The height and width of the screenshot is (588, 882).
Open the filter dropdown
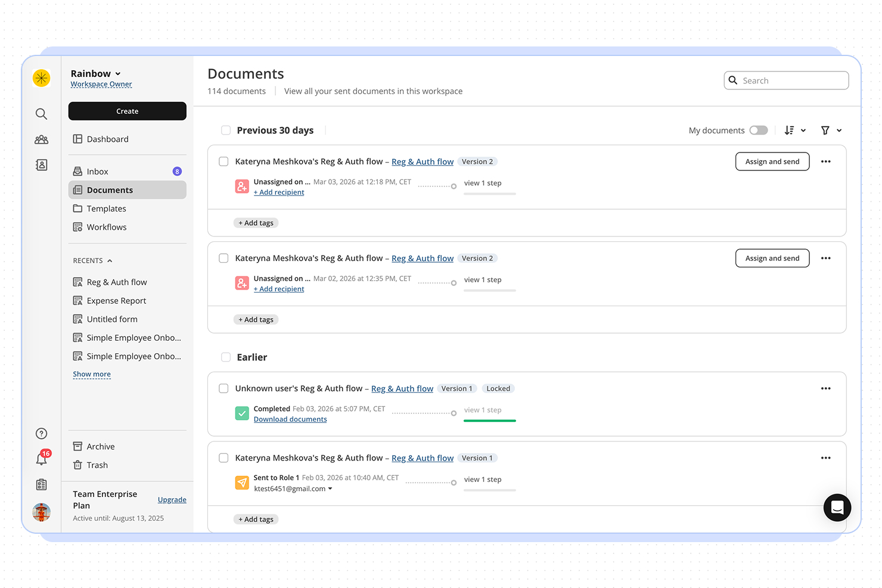tap(831, 130)
